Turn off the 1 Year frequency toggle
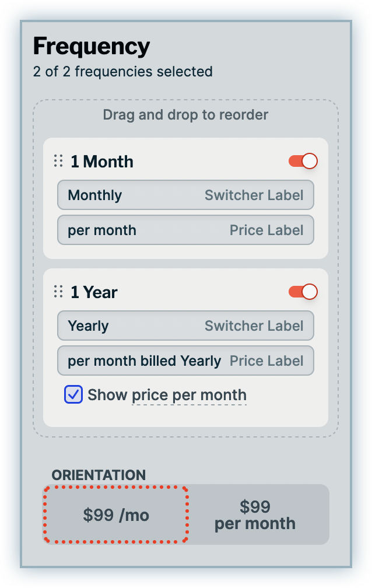Viewport: 372px width, 588px height. pyautogui.click(x=303, y=292)
